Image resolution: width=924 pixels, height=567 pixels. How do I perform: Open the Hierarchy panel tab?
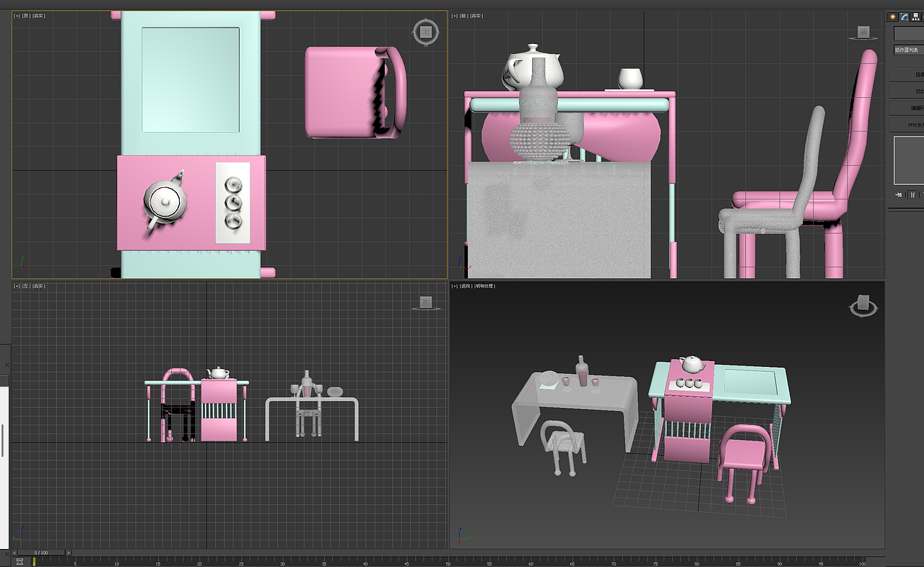click(x=916, y=17)
